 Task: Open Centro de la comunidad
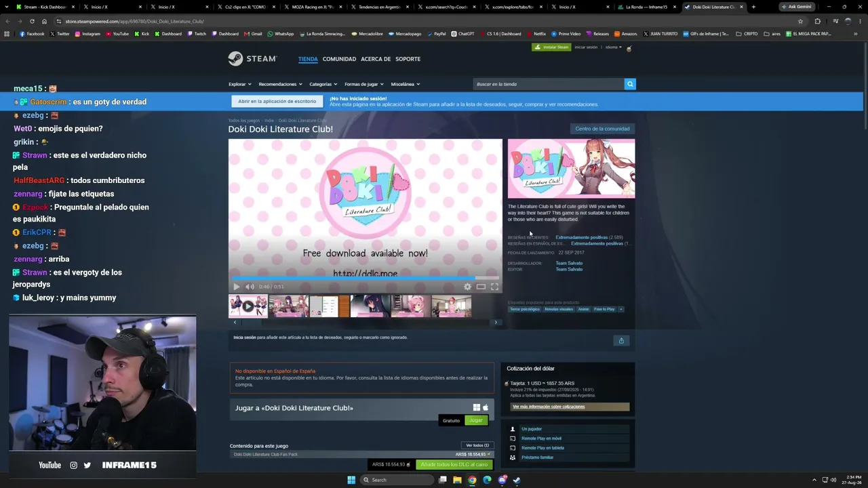tap(602, 129)
